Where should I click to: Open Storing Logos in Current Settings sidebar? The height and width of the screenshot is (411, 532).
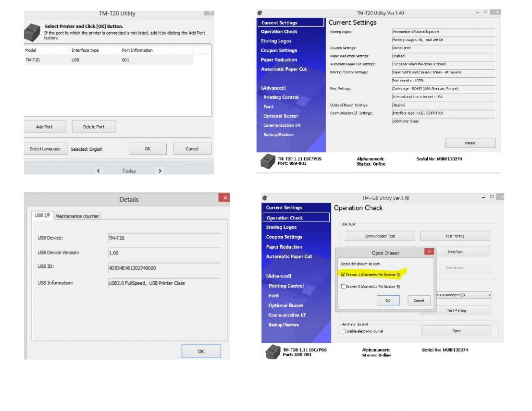[276, 41]
